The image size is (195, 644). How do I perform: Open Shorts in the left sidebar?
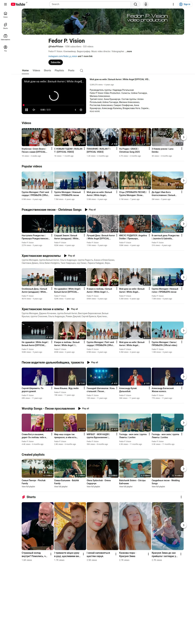(5, 26)
